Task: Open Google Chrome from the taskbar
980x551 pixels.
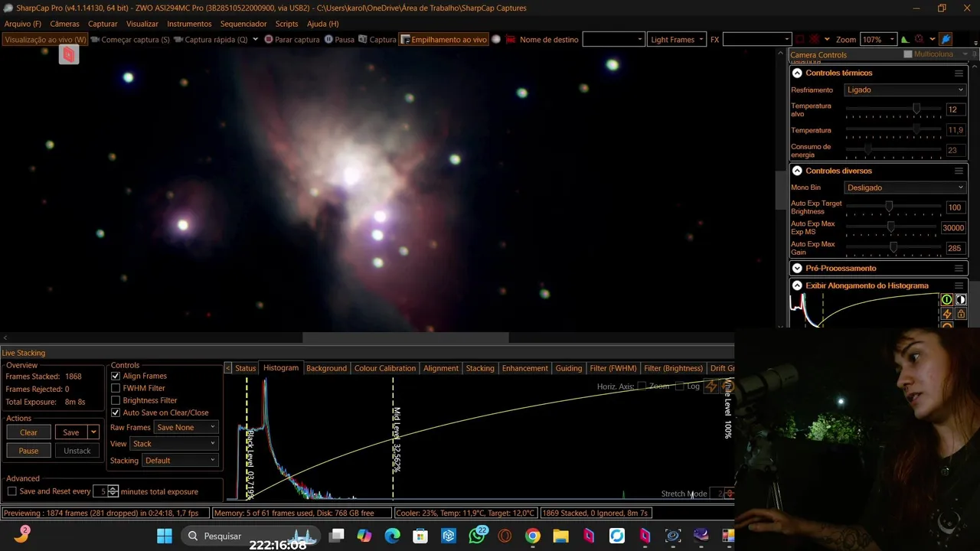Action: [x=533, y=536]
